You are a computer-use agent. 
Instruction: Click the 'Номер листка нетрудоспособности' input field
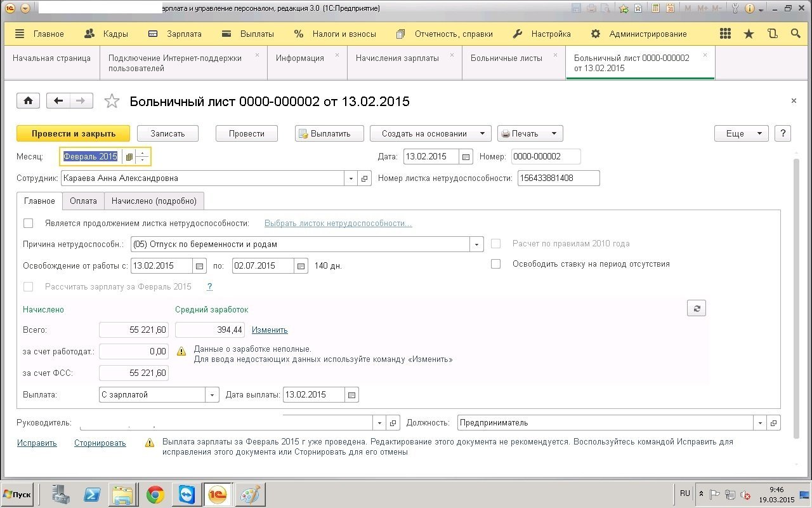coord(558,178)
